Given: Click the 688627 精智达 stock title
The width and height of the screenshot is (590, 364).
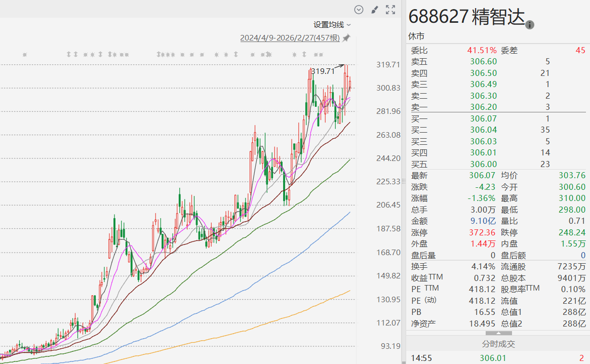Looking at the screenshot, I should tap(467, 17).
